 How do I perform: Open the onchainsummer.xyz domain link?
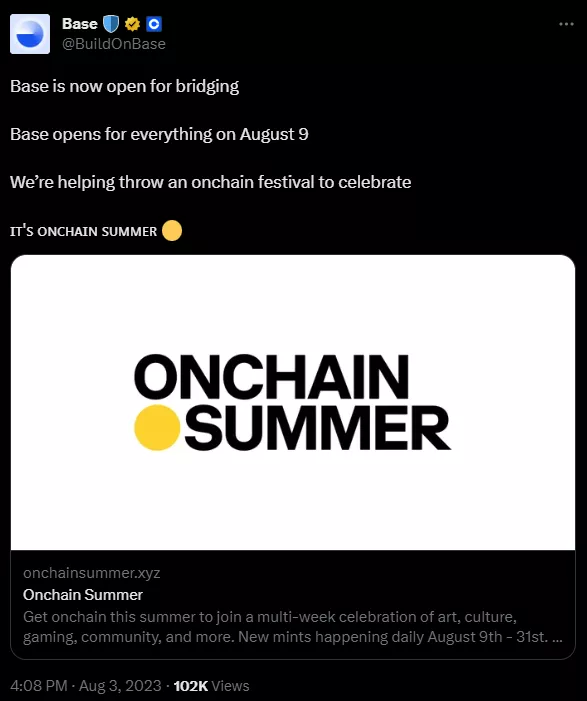[x=92, y=573]
